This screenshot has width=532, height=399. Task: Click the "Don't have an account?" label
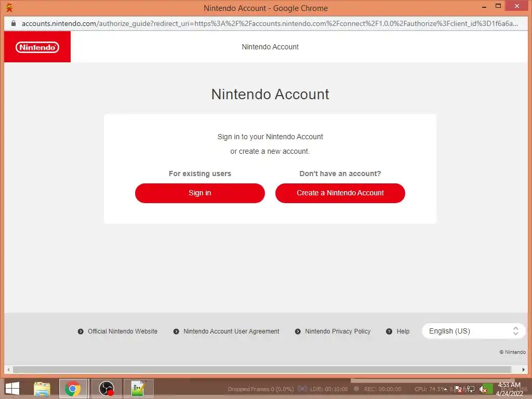tap(340, 174)
